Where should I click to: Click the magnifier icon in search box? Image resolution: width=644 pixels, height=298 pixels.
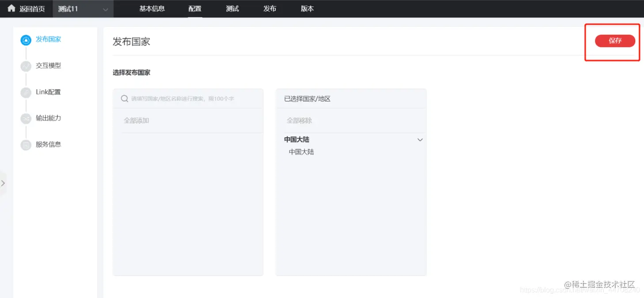(x=124, y=98)
